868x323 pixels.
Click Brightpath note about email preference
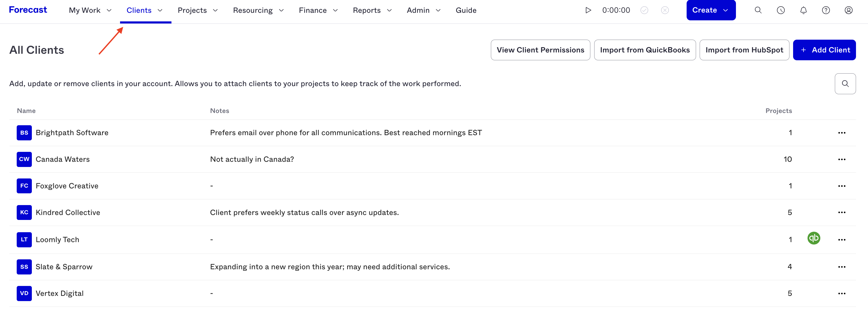point(346,133)
